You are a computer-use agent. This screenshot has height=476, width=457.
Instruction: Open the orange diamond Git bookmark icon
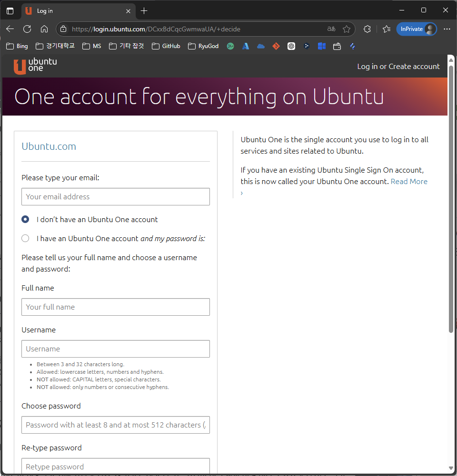click(276, 46)
